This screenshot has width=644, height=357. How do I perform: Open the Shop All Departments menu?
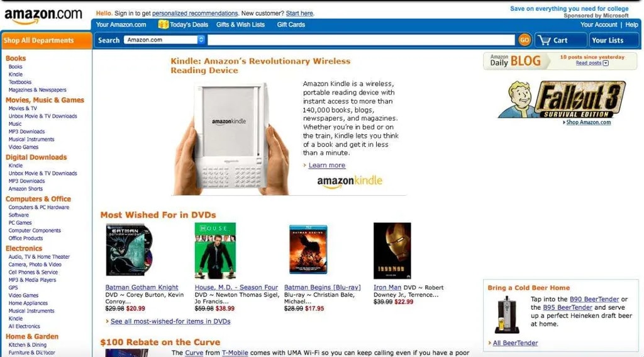47,40
